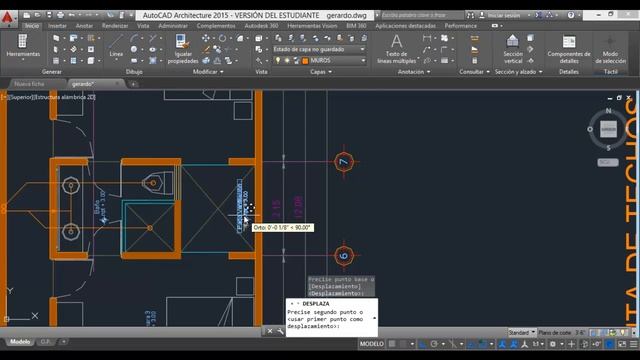The height and width of the screenshot is (360, 640).
Task: Select the Rotate tool in Modificar
Action: pos(222,38)
